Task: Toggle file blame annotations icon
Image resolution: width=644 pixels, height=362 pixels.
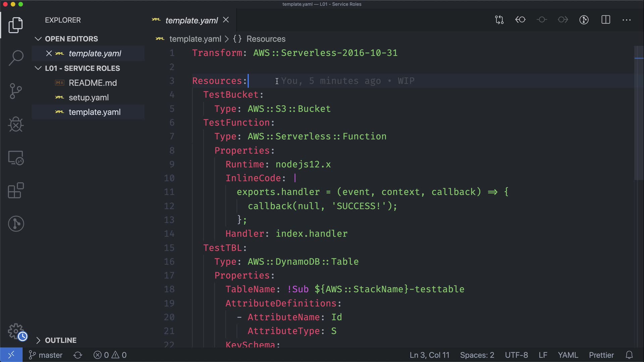Action: click(584, 20)
